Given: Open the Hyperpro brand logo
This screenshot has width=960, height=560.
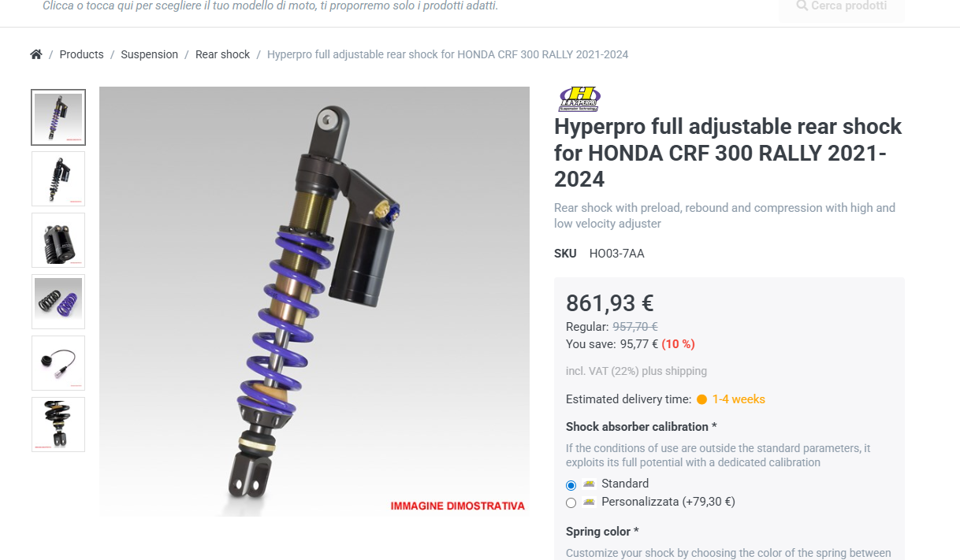Looking at the screenshot, I should point(579,99).
